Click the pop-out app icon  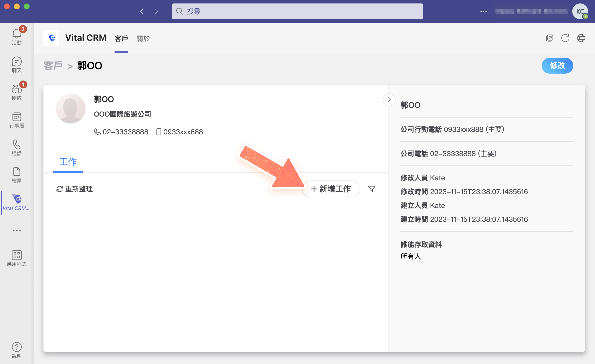point(549,38)
